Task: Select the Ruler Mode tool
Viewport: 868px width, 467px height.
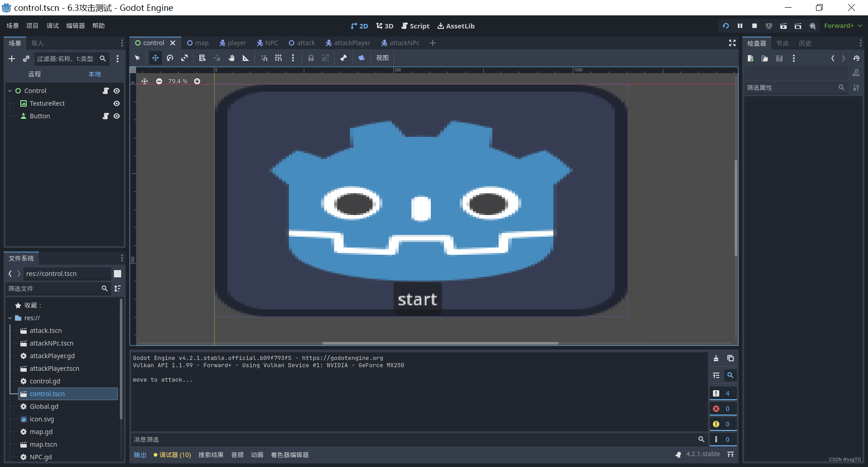Action: point(246,58)
